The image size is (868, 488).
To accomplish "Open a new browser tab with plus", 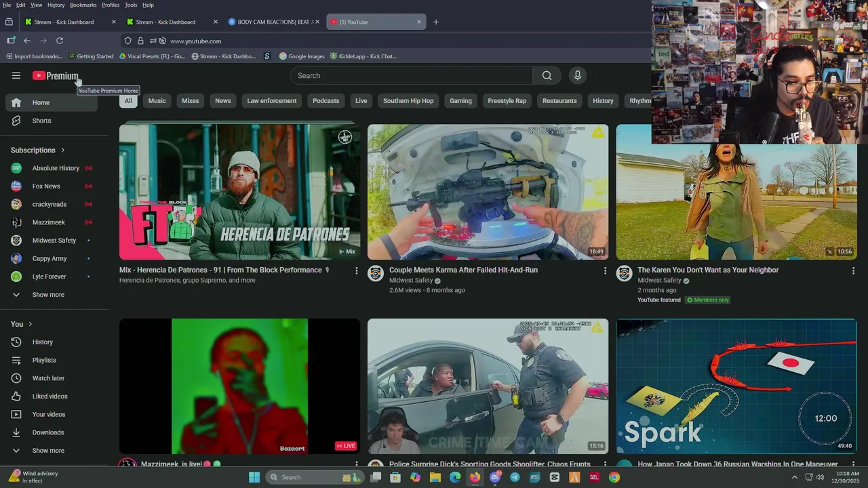I will tap(436, 22).
